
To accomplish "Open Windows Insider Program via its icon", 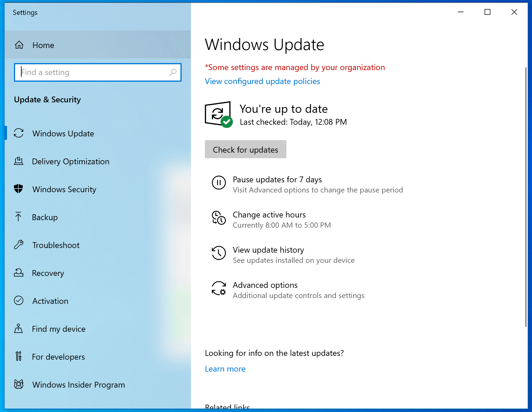I will click(x=19, y=384).
